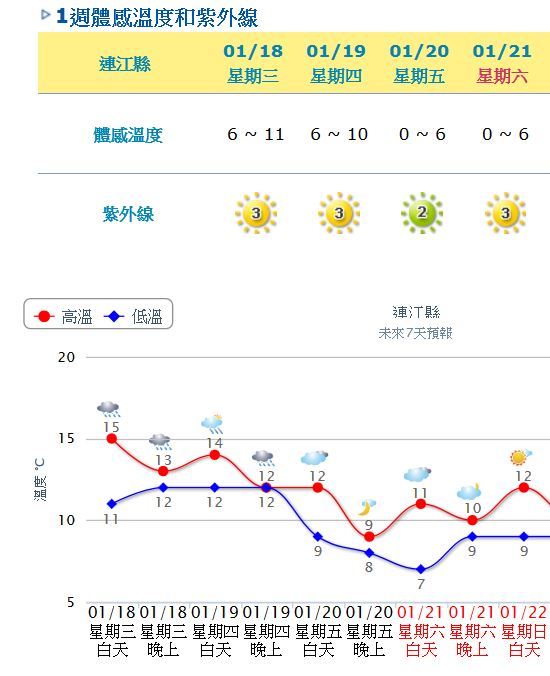The height and width of the screenshot is (676, 550).
Task: Click the rain cloud icon above 15
Action: point(108,409)
